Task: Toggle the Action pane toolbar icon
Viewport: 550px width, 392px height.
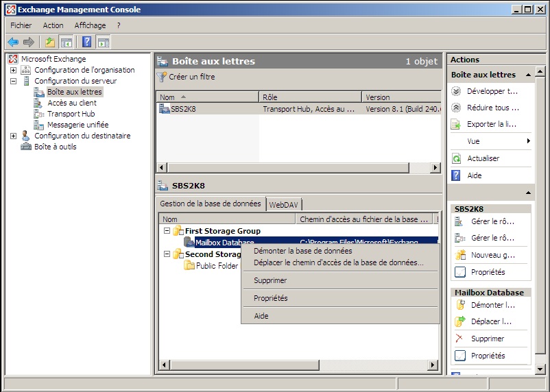Action: tap(103, 42)
